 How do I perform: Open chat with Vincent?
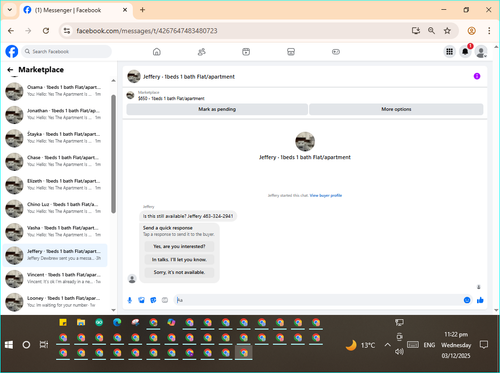click(x=55, y=278)
